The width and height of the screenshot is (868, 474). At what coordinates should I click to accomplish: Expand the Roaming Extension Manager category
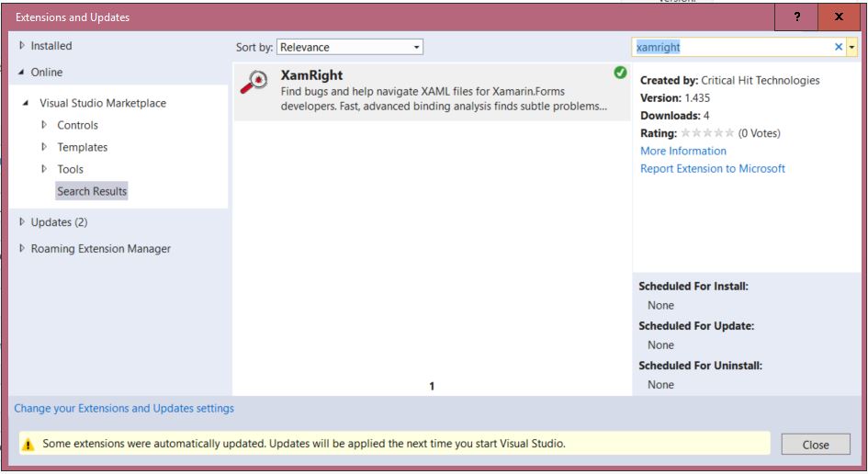click(22, 248)
